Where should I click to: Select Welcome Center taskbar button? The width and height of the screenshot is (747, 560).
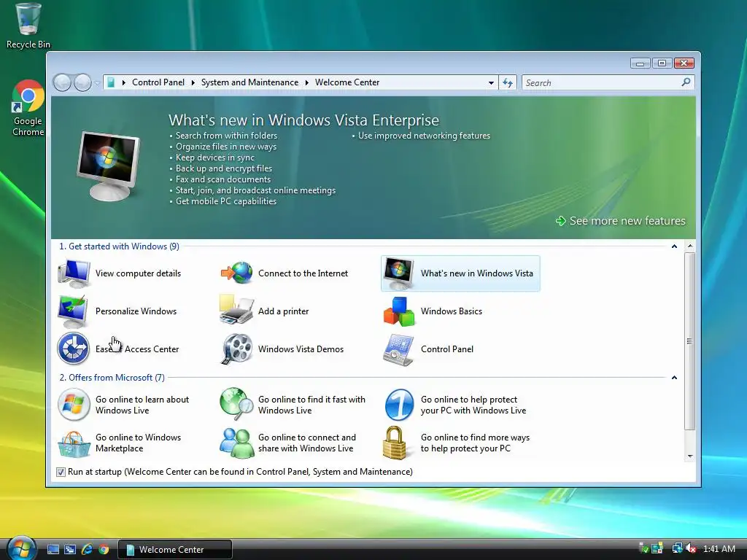point(175,550)
